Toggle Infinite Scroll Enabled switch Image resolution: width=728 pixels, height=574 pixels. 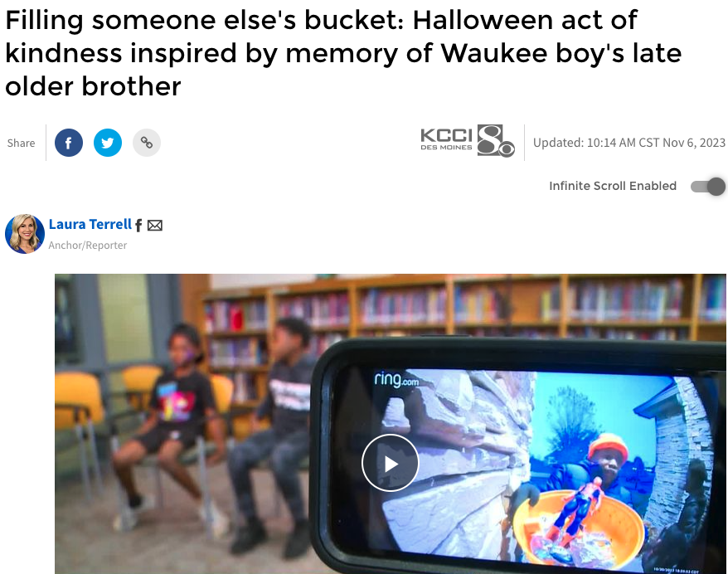click(707, 187)
